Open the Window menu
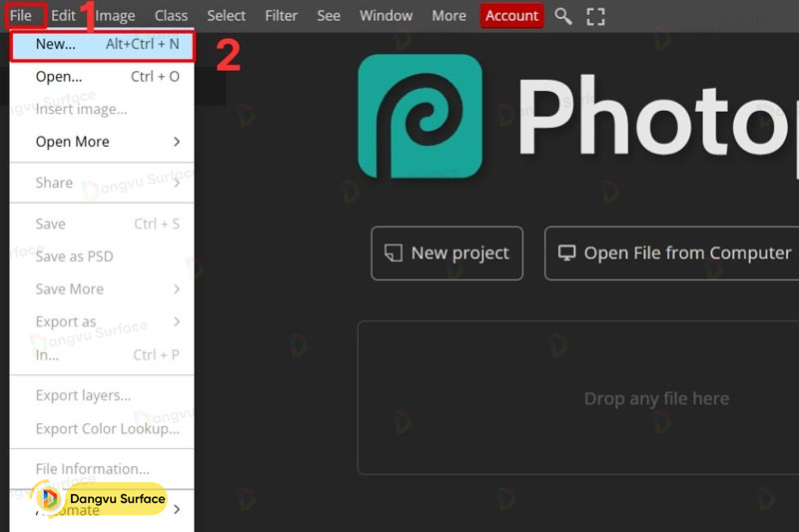 [x=387, y=16]
